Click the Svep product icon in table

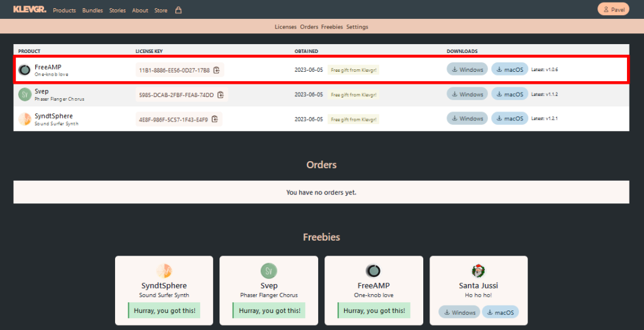tap(25, 94)
